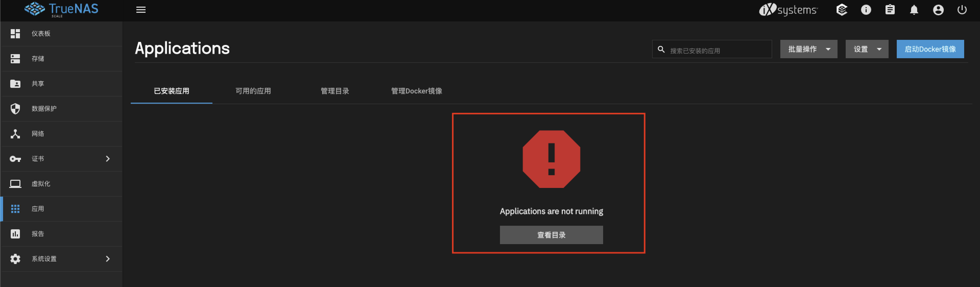Click the 虚拟化 laptop icon
Image resolution: width=980 pixels, height=287 pixels.
click(15, 184)
